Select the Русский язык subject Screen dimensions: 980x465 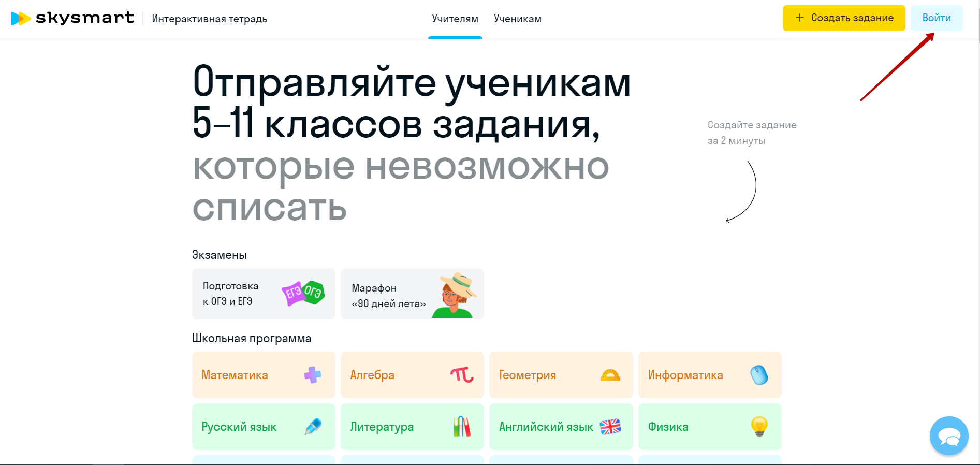tap(264, 427)
